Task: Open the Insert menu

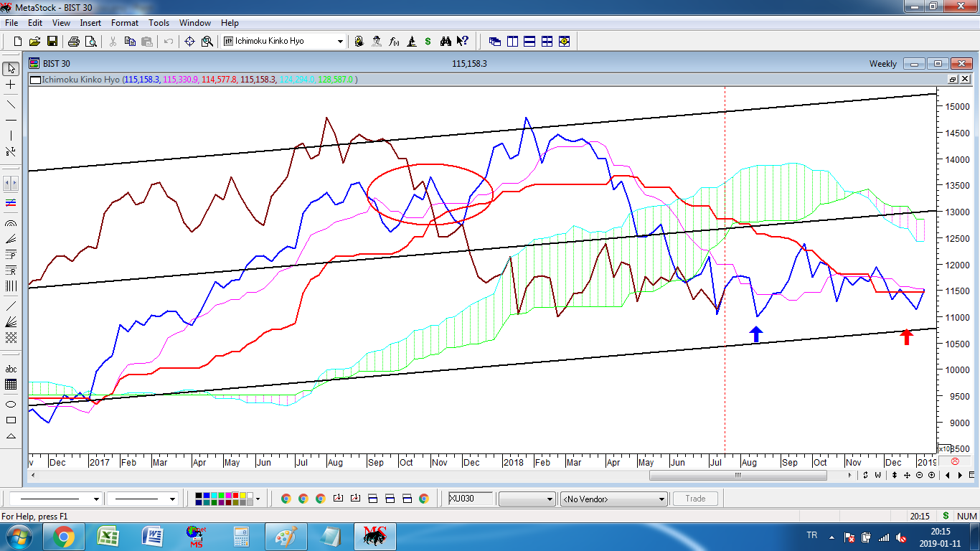Action: [90, 23]
